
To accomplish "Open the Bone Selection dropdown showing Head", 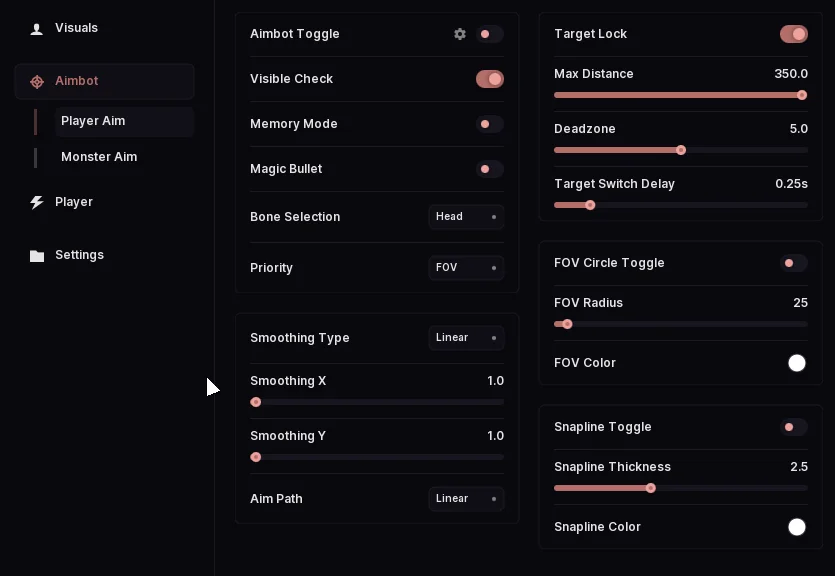I will click(466, 217).
